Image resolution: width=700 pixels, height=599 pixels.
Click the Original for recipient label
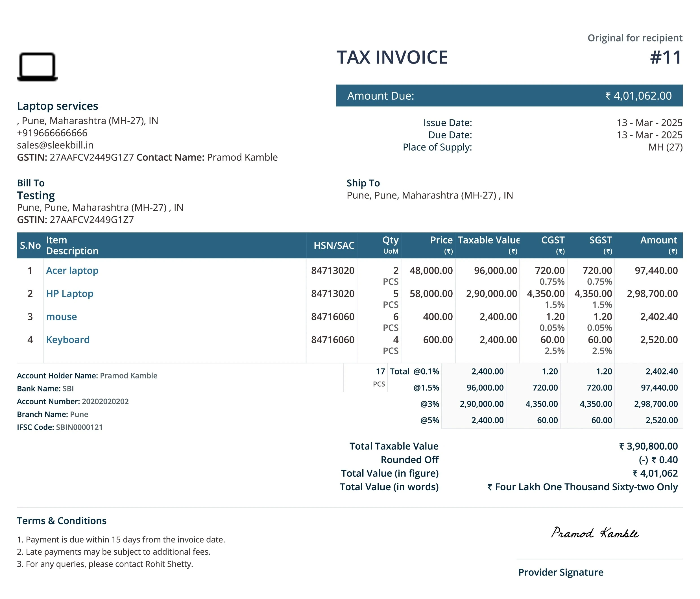coord(635,38)
